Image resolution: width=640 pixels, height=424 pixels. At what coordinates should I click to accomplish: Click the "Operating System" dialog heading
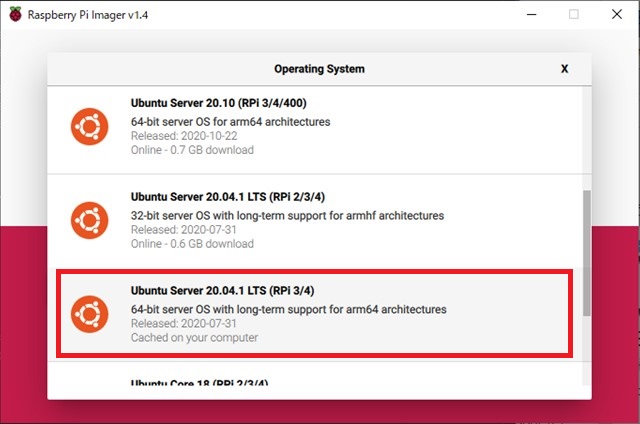coord(319,69)
